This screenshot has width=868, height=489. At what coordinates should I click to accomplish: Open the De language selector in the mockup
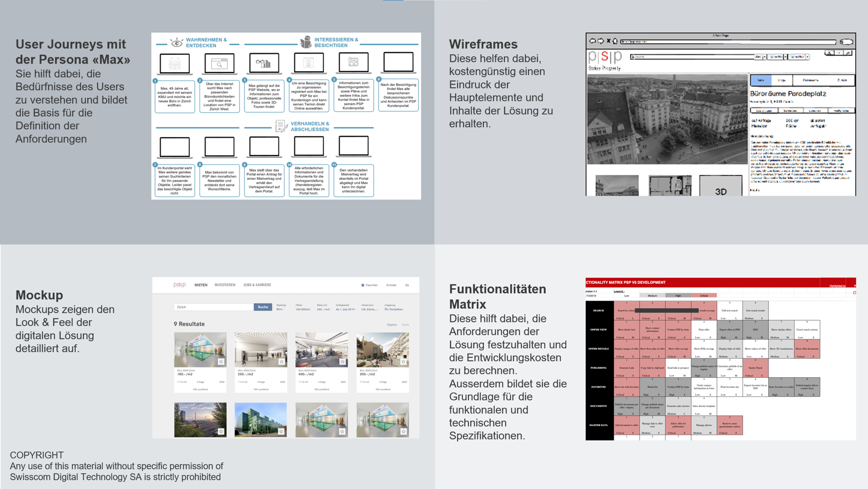pyautogui.click(x=407, y=285)
